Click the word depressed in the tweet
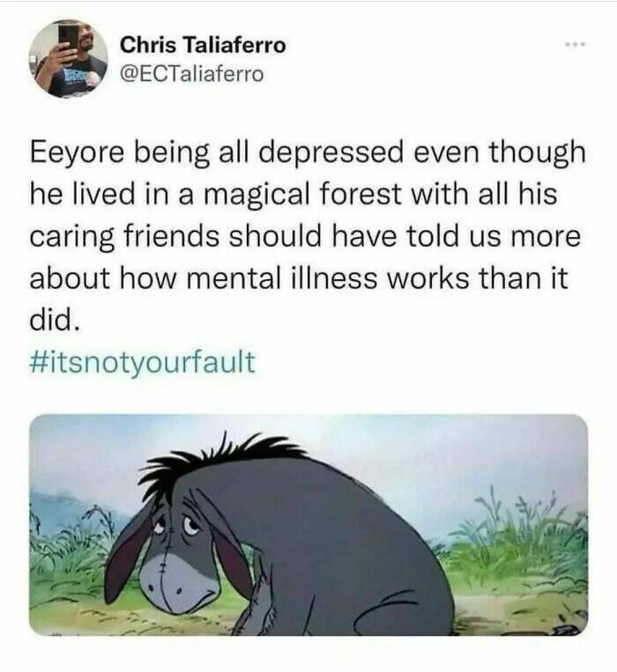 click(331, 154)
